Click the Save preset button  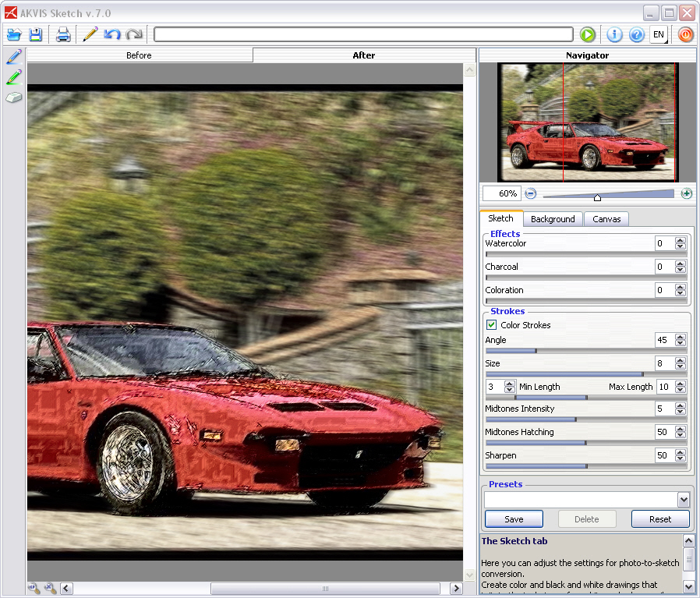(x=514, y=519)
